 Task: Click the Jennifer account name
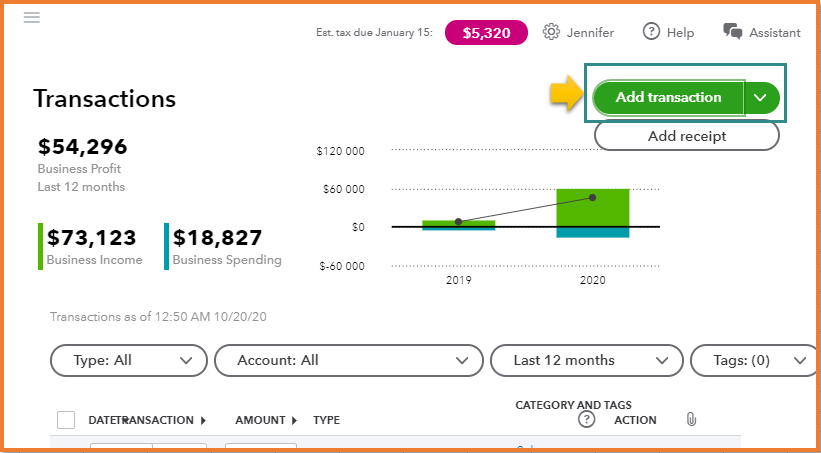pyautogui.click(x=590, y=32)
